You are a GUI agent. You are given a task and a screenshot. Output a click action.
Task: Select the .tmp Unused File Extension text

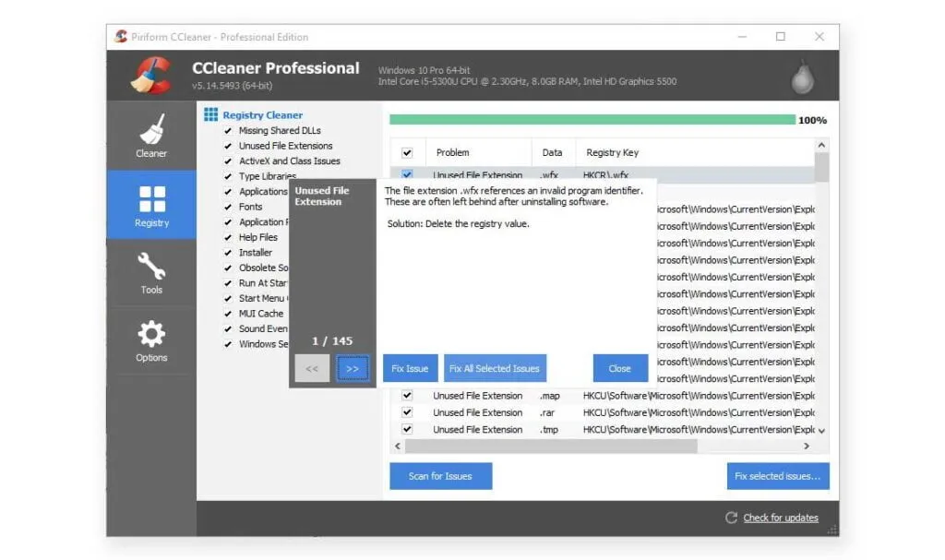[x=477, y=429]
